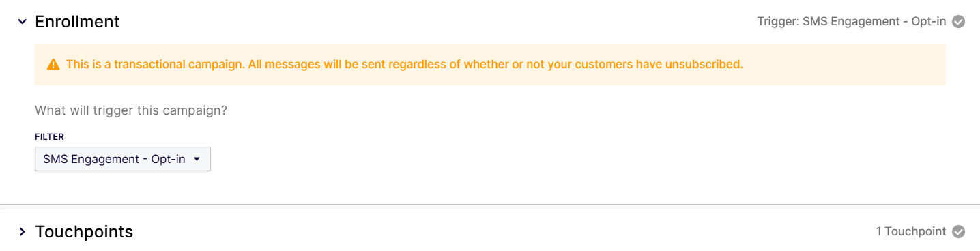The height and width of the screenshot is (251, 980).
Task: Open the SMS Engagement - Opt-in filter dropdown
Action: [x=123, y=159]
